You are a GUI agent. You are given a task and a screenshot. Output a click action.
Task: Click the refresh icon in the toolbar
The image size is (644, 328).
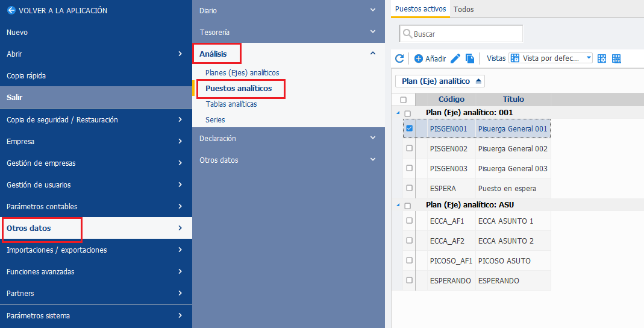(399, 58)
